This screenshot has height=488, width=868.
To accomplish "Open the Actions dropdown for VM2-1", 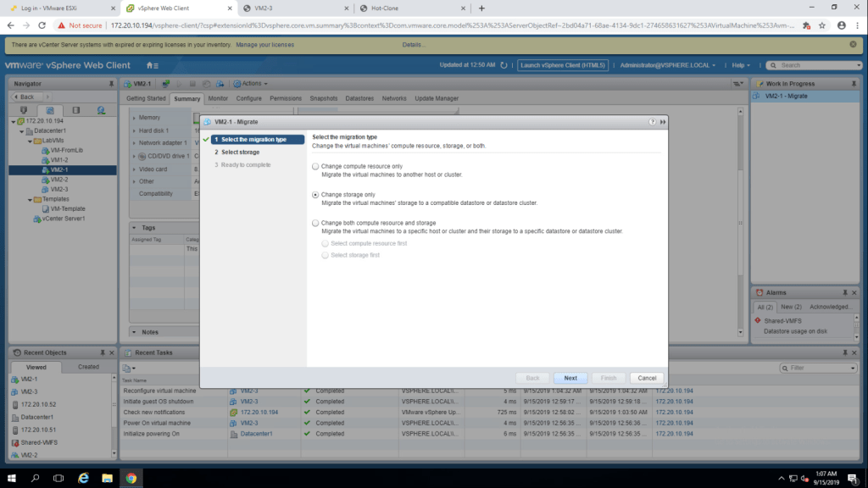I will (252, 84).
